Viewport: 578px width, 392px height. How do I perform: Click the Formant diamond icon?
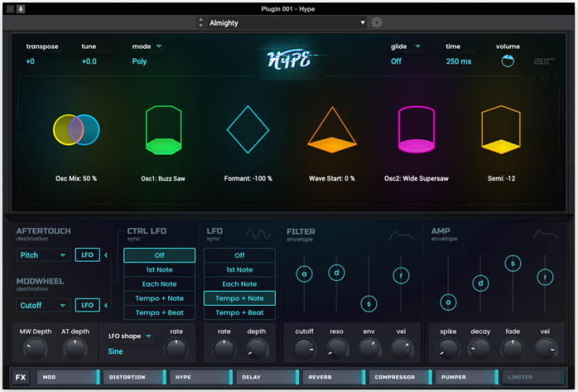(x=248, y=130)
